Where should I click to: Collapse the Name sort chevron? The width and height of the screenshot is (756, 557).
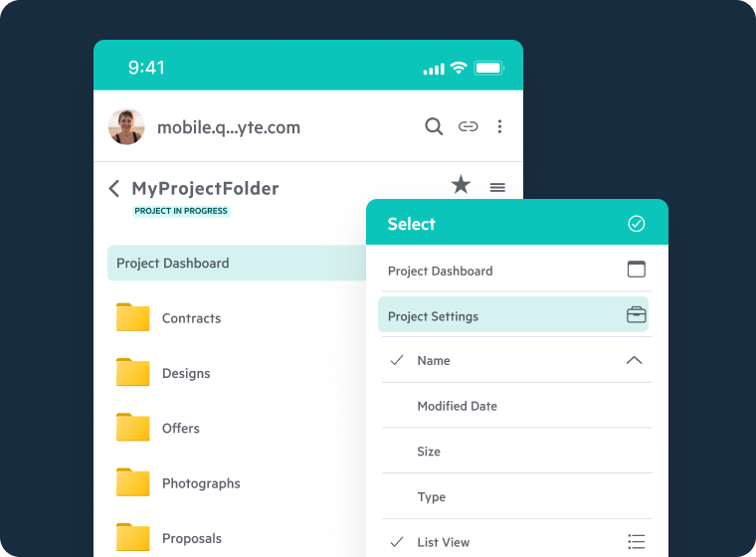point(634,360)
